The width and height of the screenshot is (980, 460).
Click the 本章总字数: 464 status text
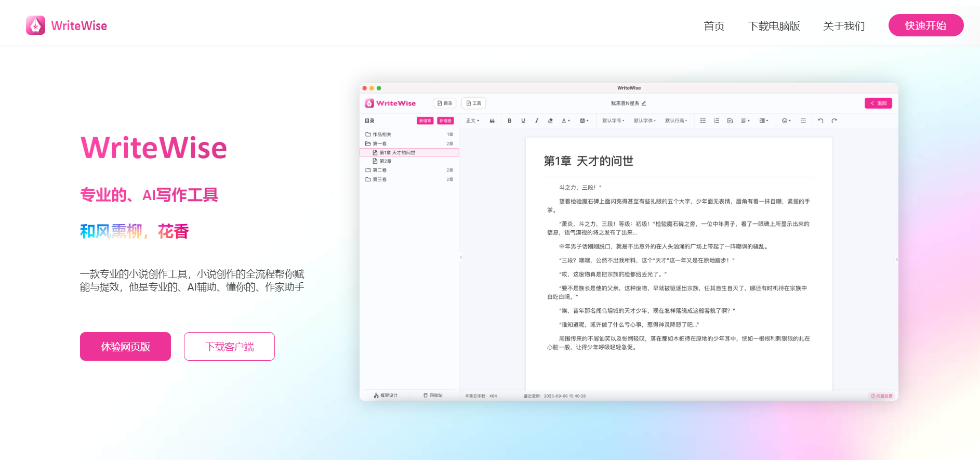pos(481,396)
